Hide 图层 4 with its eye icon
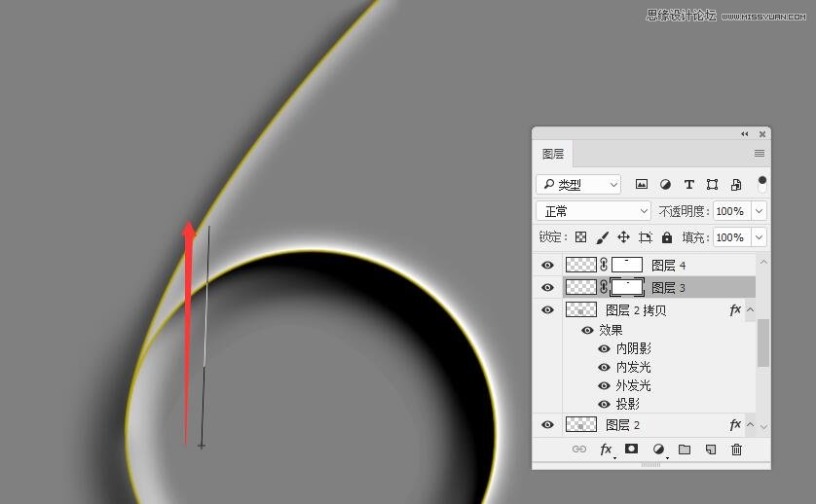Image resolution: width=816 pixels, height=504 pixels. [547, 266]
